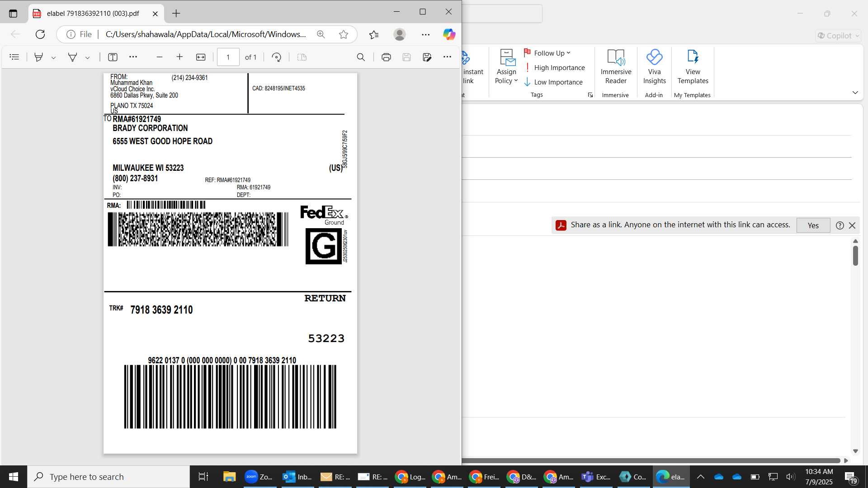Zoom in the PDF
The width and height of the screenshot is (868, 488).
click(x=179, y=57)
